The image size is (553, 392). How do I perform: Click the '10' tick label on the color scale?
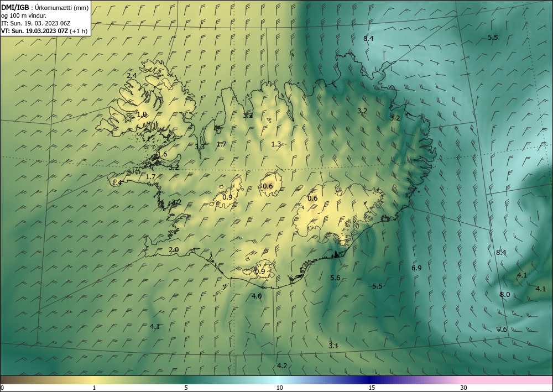pyautogui.click(x=279, y=388)
